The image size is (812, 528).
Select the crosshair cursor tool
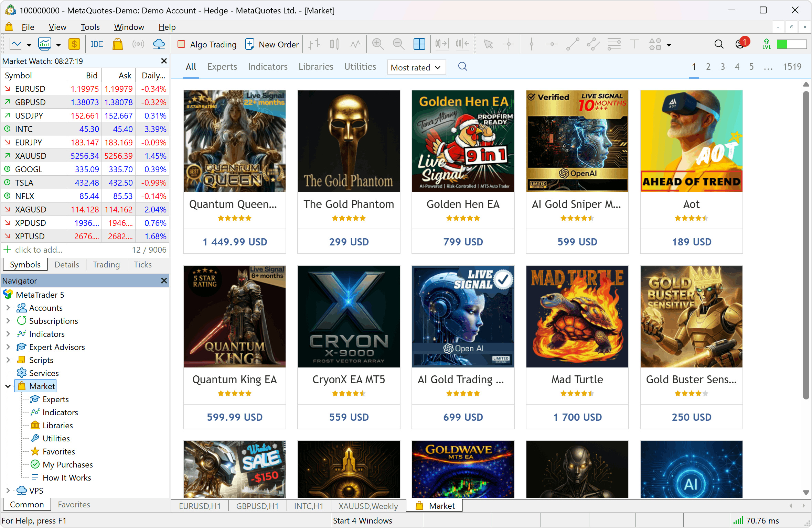509,44
